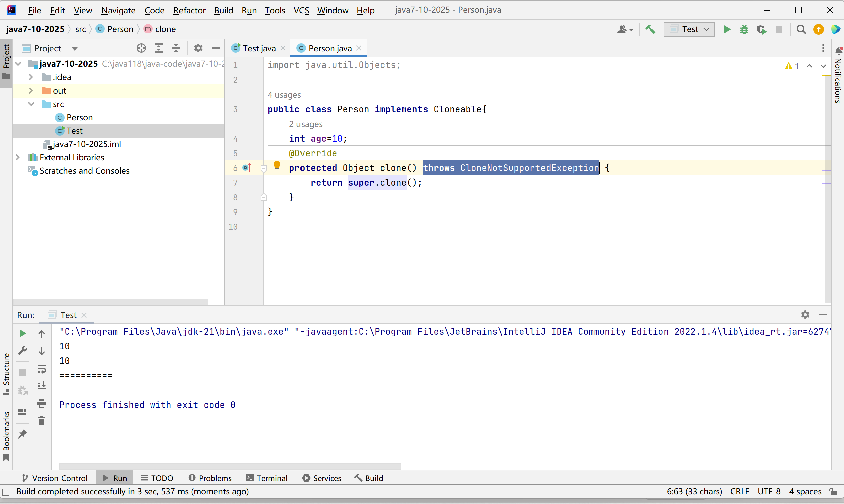Click the Project panel horizontal scrollbar

click(110, 302)
